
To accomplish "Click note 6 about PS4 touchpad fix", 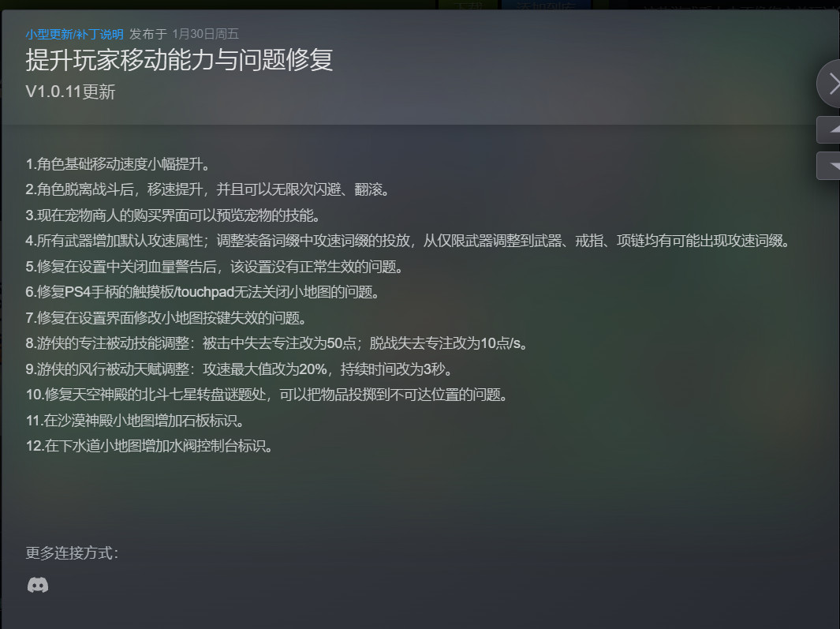I will [203, 292].
